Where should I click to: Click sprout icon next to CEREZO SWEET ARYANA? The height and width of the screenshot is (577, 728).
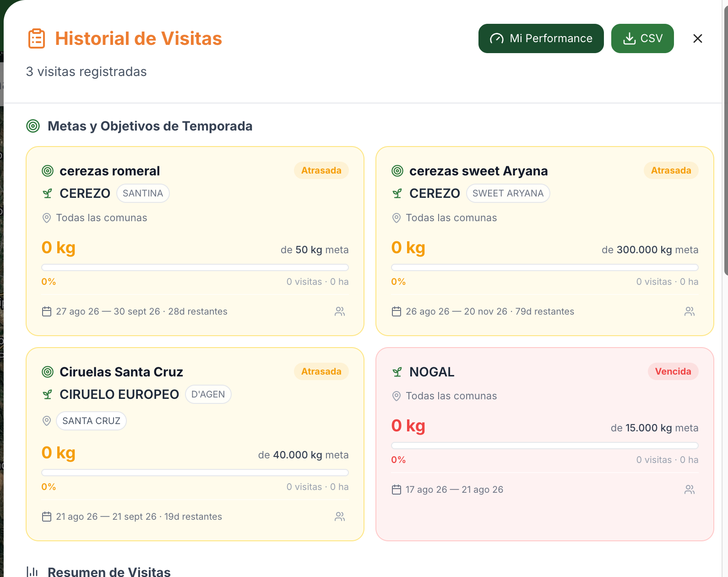397,193
